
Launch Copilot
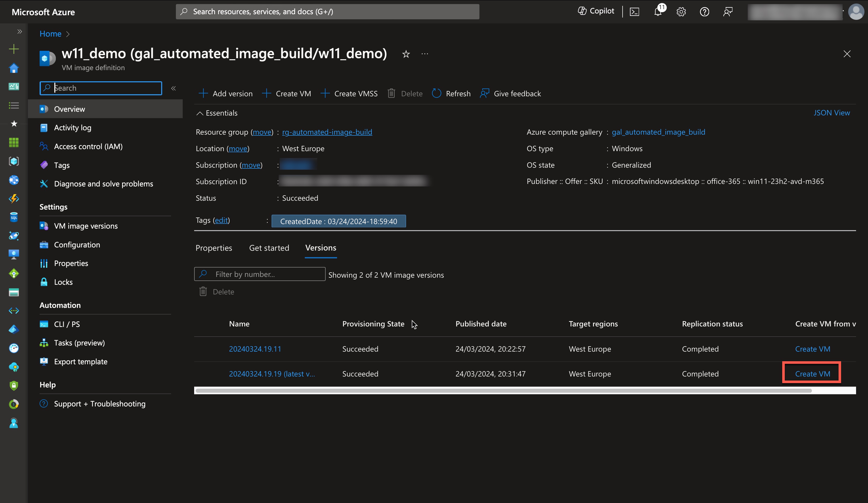click(x=596, y=11)
